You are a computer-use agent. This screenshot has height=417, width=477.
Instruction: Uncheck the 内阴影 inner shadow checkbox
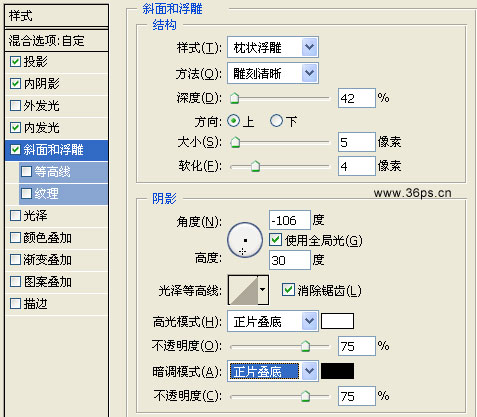pyautogui.click(x=15, y=83)
